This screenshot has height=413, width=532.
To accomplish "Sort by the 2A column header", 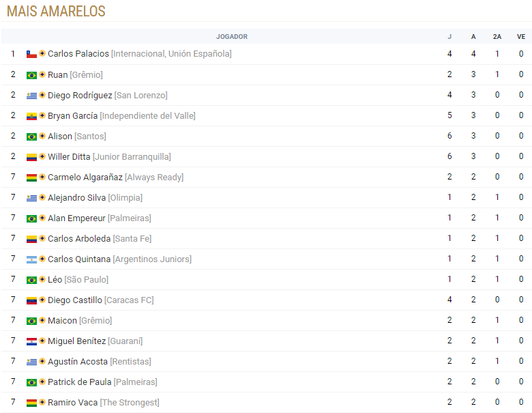I will coord(497,37).
